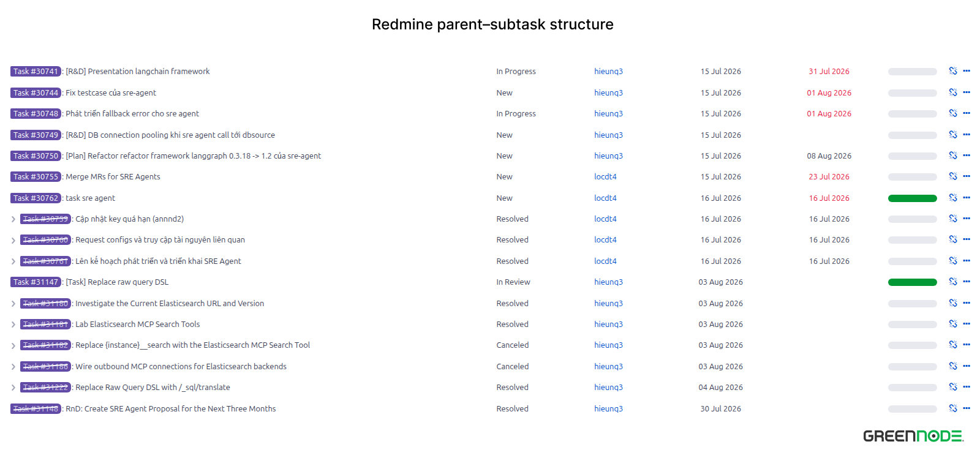980x458 pixels.
Task: Expand Investigate the Current Elasticsearch URL task
Action: coord(13,304)
